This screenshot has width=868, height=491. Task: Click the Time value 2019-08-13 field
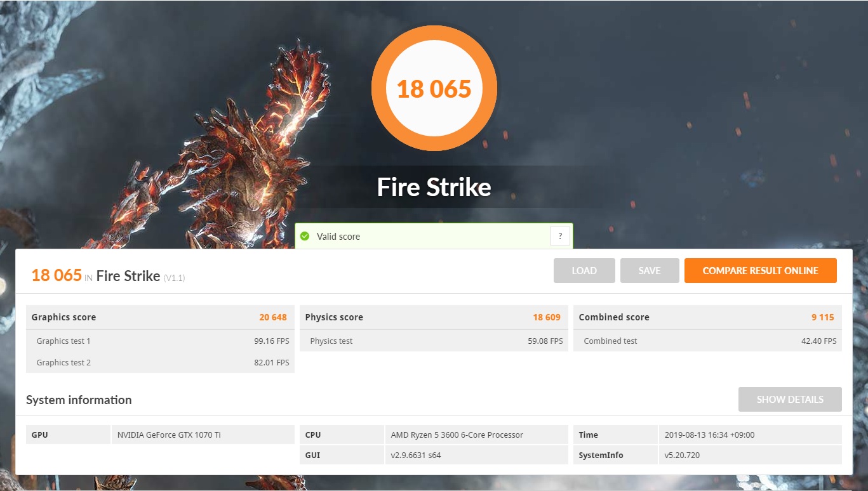click(749, 435)
